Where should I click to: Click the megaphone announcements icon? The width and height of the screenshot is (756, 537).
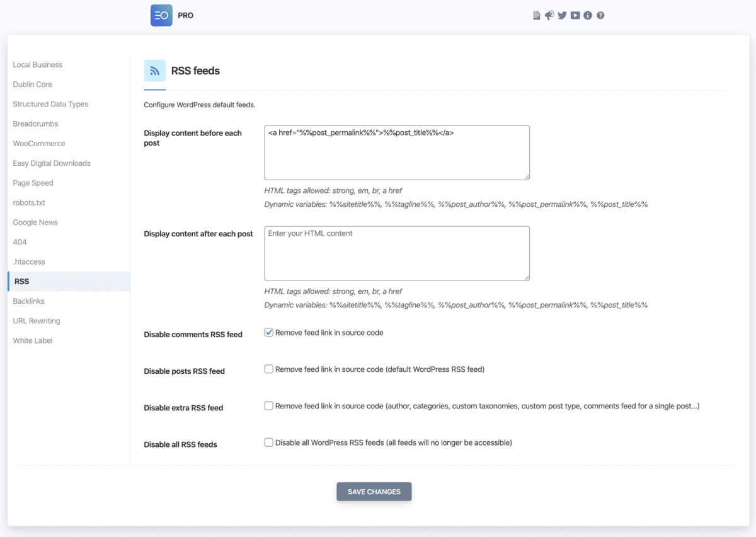click(549, 15)
